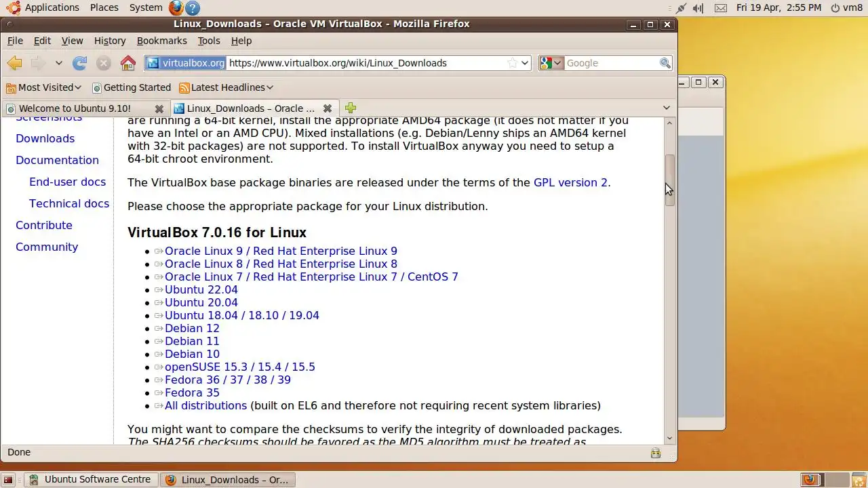Download the Debian 12 package
The height and width of the screenshot is (488, 868).
point(192,328)
